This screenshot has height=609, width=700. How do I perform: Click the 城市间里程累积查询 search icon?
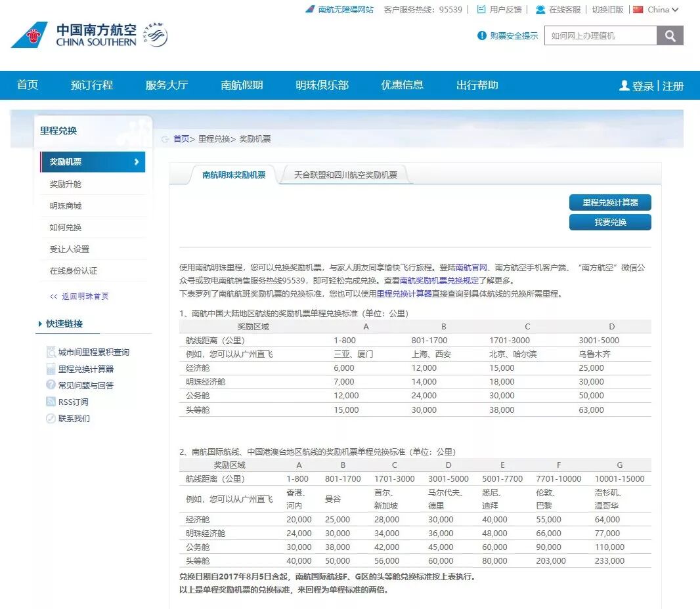tap(51, 352)
